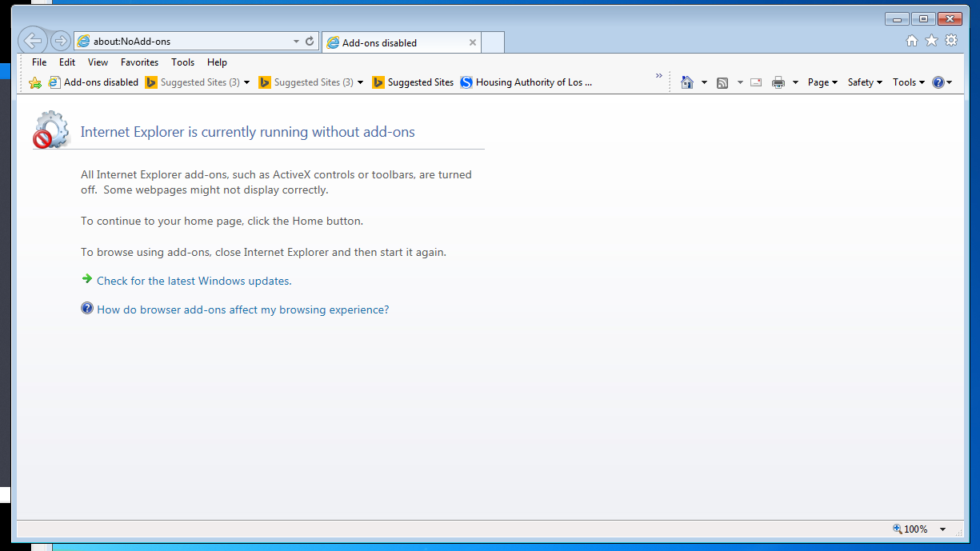This screenshot has width=980, height=551.
Task: Open the Edit menu
Action: (x=67, y=62)
